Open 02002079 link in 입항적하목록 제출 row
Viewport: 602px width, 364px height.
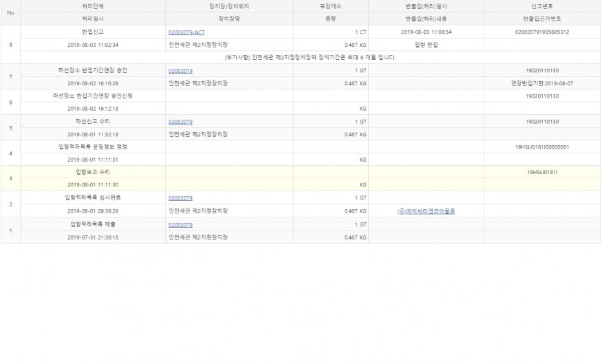point(180,224)
